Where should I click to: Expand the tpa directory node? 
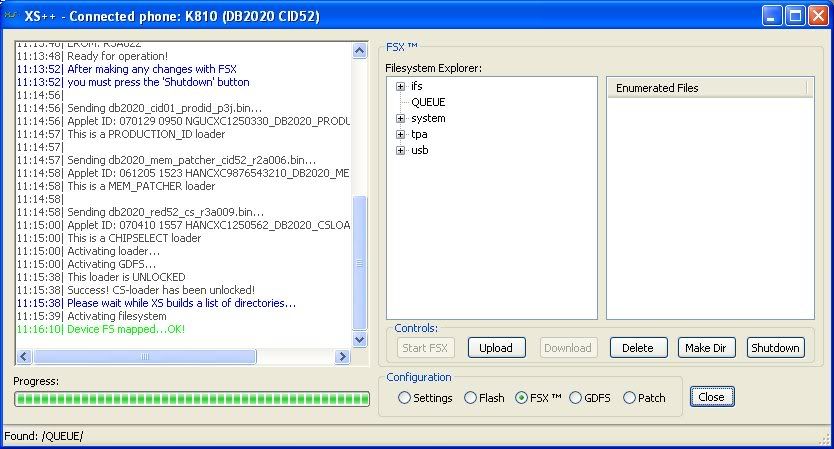click(x=401, y=134)
